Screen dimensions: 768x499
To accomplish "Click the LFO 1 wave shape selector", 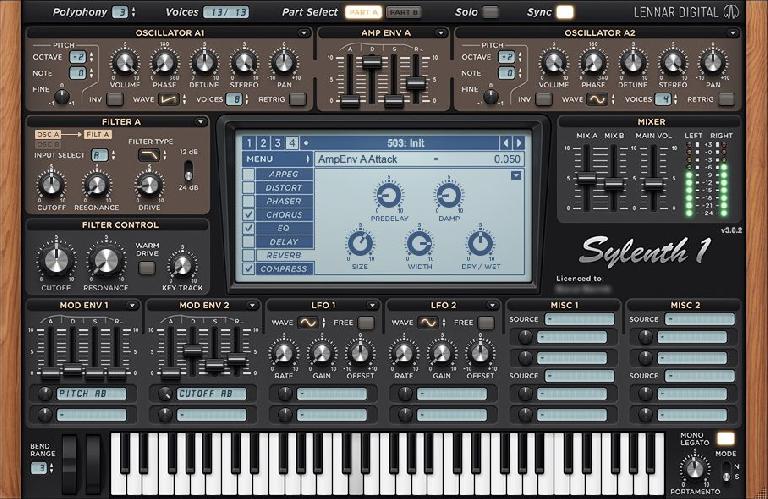I will pyautogui.click(x=308, y=323).
